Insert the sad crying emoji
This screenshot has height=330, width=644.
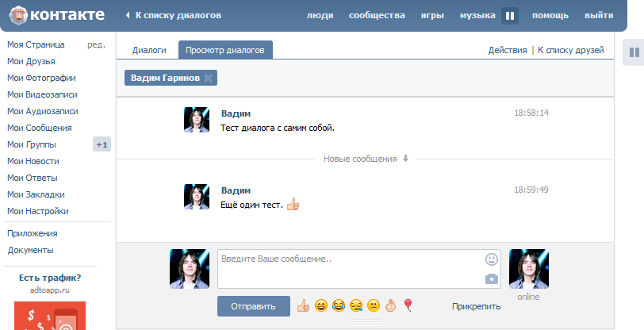pyautogui.click(x=355, y=305)
